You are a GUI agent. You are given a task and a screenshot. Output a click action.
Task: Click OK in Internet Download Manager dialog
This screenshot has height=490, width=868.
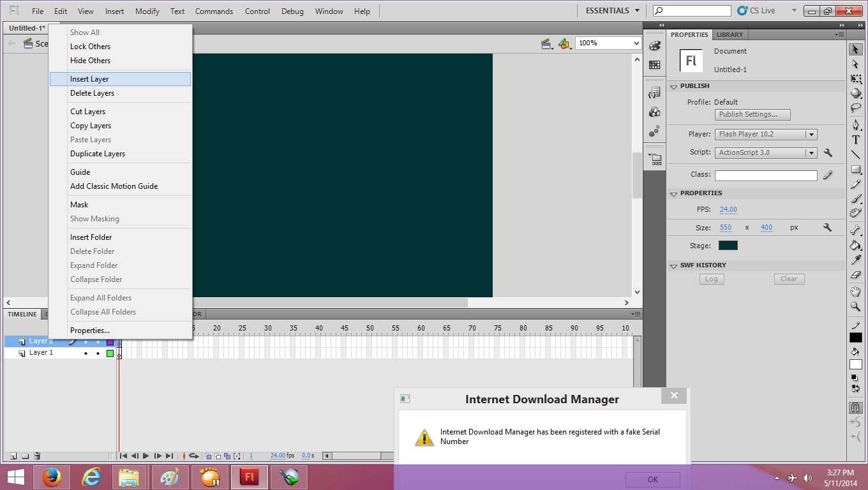653,480
